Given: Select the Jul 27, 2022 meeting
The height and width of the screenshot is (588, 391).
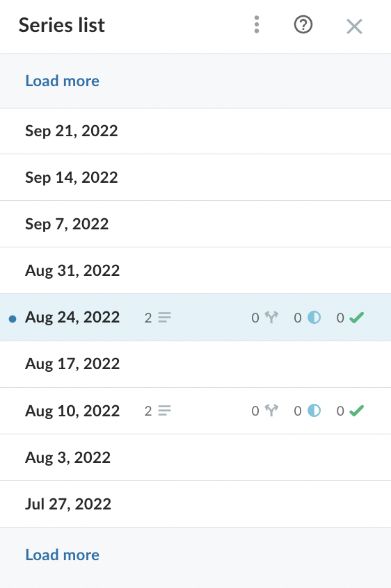Looking at the screenshot, I should [x=195, y=504].
